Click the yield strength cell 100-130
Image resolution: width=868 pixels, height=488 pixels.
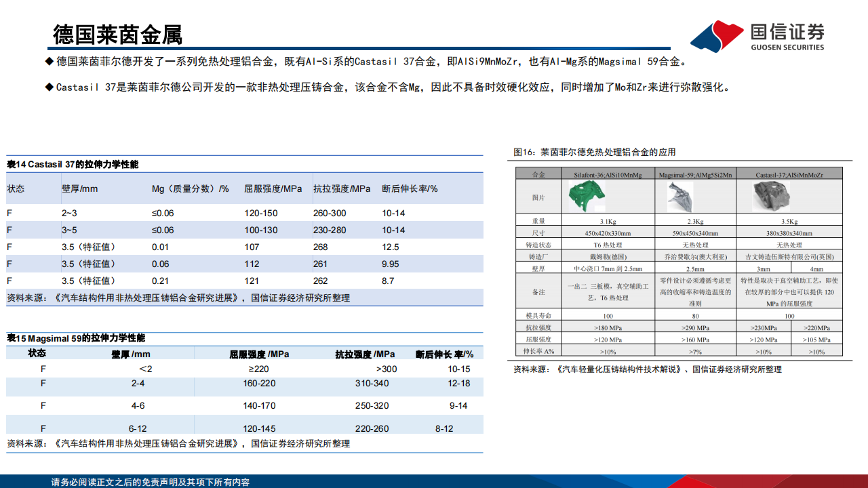click(x=261, y=230)
